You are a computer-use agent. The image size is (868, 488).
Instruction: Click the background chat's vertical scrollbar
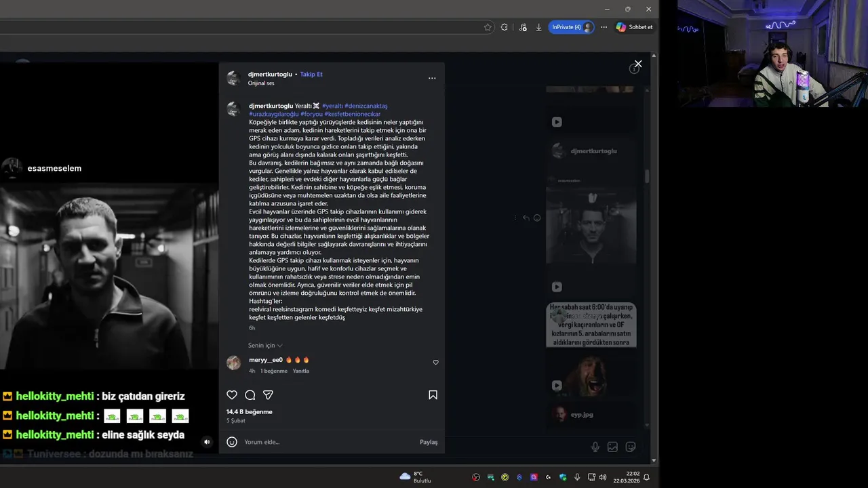point(647,176)
